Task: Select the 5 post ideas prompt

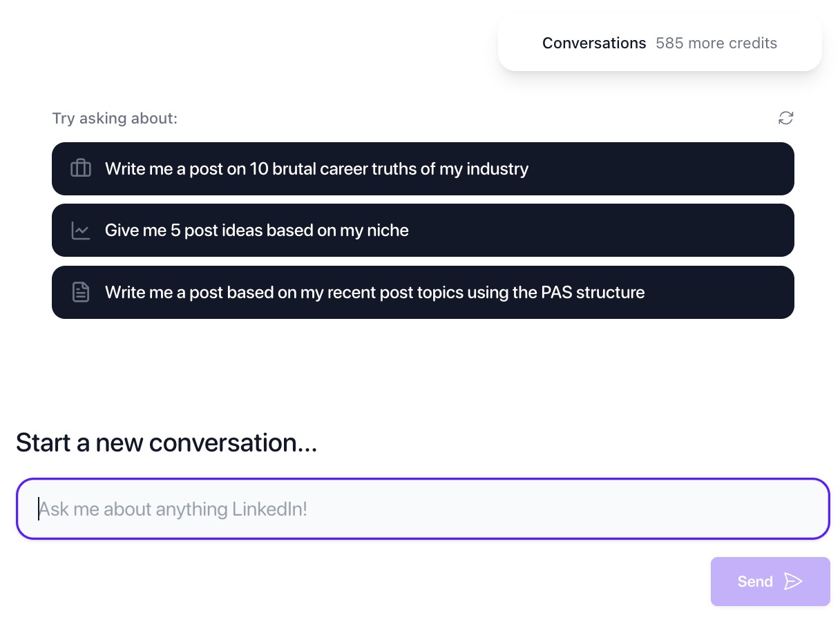Action: pyautogui.click(x=257, y=231)
